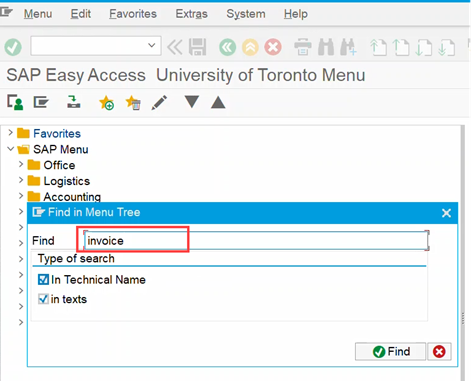Expand the Logistics folder arrow
Viewport: 471px width, 382px height.
(21, 180)
